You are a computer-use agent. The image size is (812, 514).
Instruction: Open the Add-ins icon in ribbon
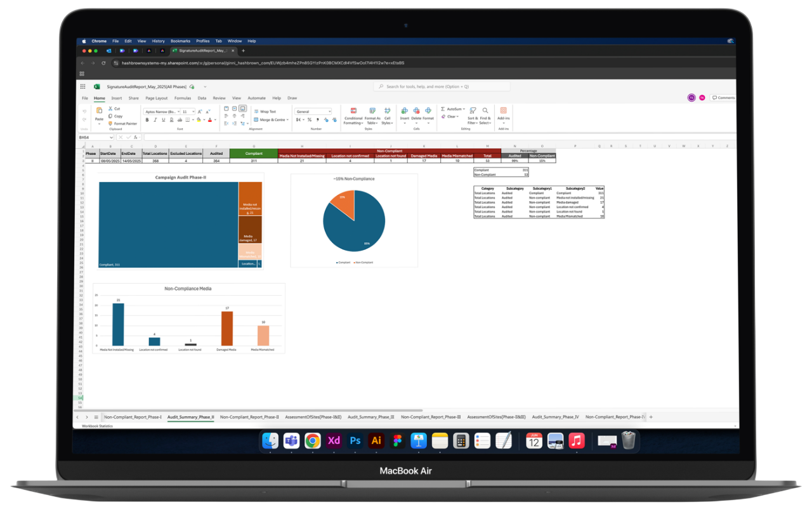[503, 111]
